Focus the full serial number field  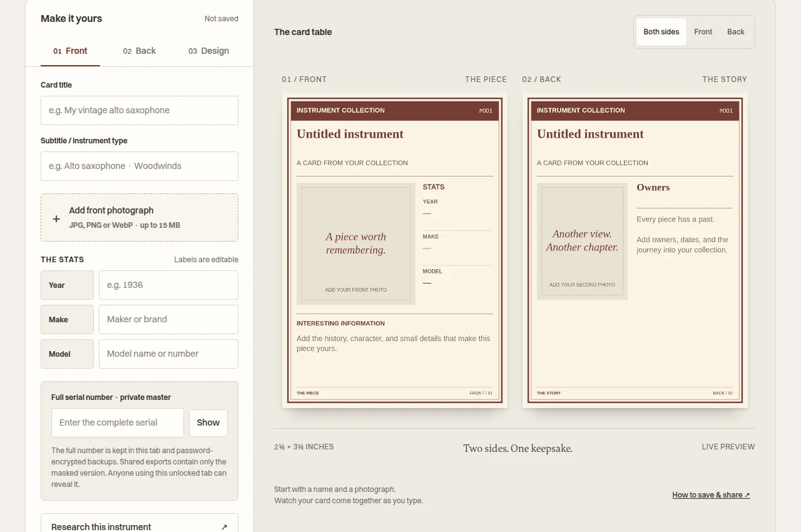(118, 422)
